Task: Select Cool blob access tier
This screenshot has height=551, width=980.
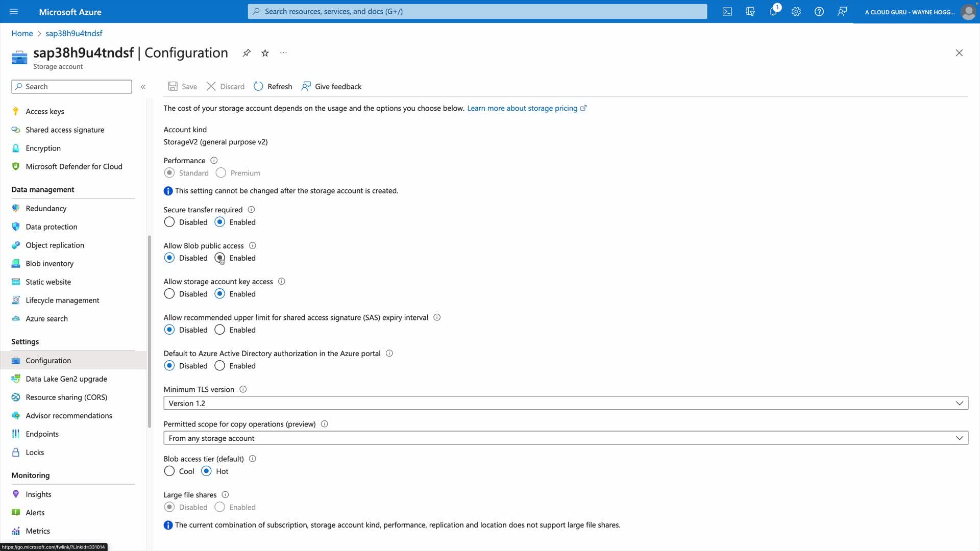Action: click(x=169, y=471)
